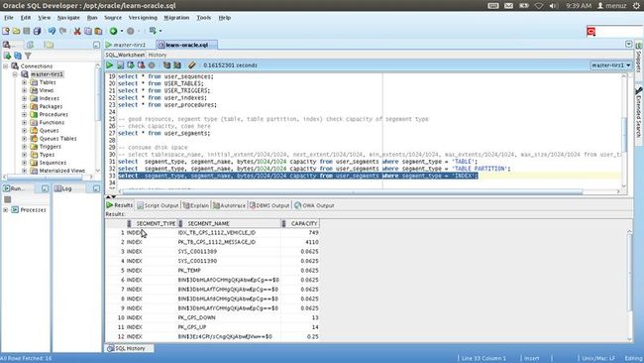Expand the Processes node in Run panel

(x=6, y=209)
